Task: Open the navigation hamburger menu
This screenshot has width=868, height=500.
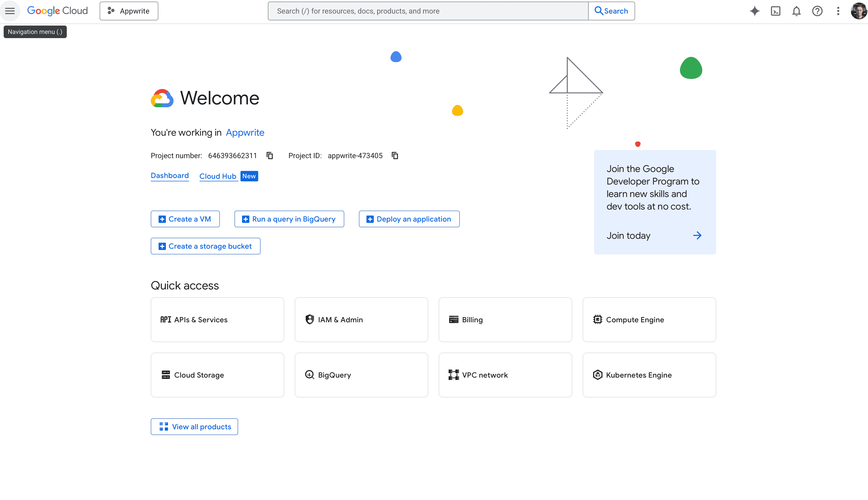Action: 10,11
